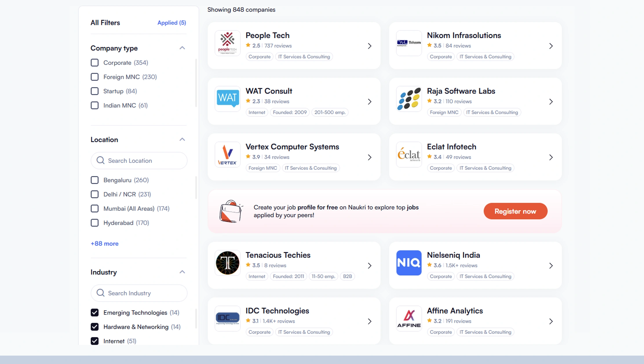Open the Applied (5) filters link
644x364 pixels.
pos(172,23)
